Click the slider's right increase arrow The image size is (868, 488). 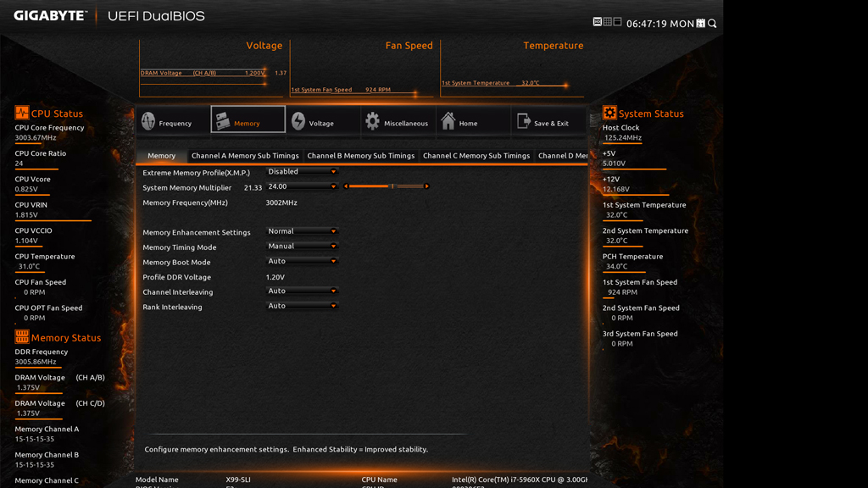pyautogui.click(x=426, y=186)
